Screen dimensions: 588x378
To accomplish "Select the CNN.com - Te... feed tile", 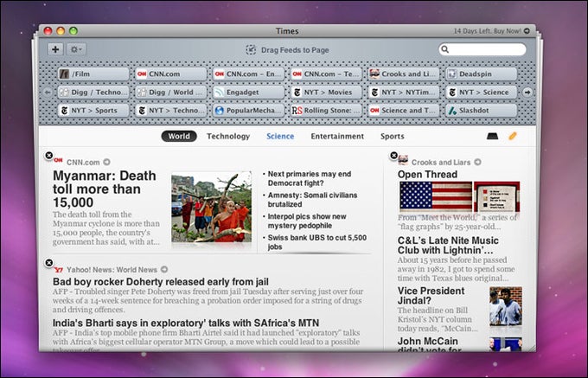I will (x=326, y=74).
